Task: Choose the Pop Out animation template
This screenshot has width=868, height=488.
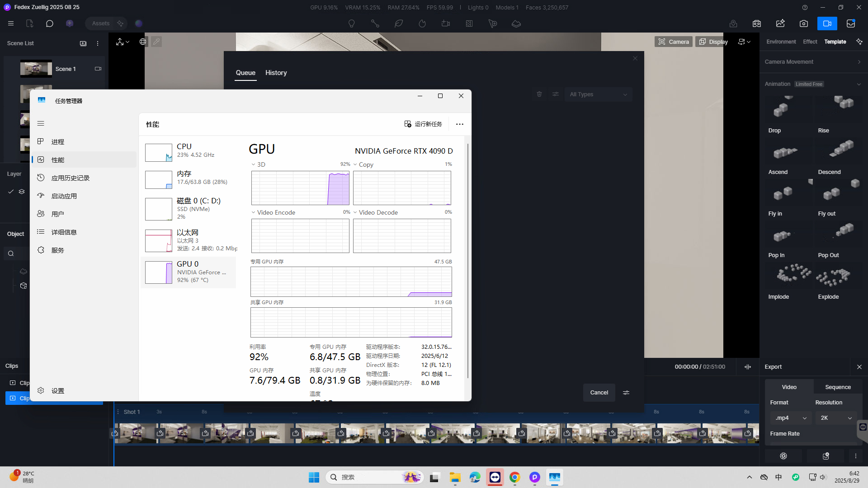Action: (838, 239)
